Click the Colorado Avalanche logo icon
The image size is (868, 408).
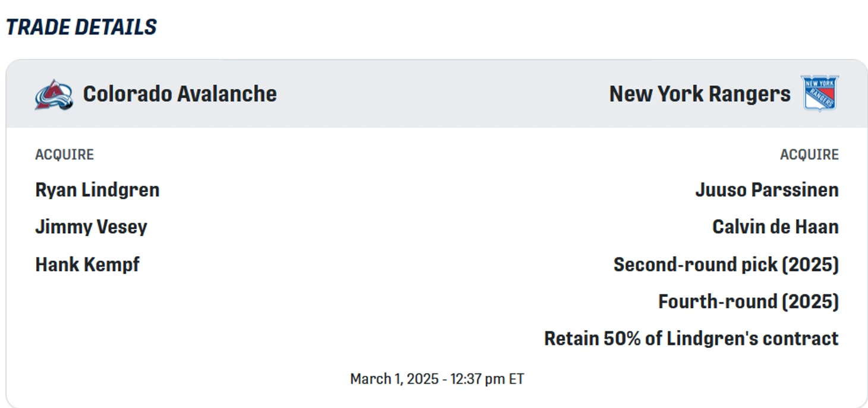pos(54,94)
